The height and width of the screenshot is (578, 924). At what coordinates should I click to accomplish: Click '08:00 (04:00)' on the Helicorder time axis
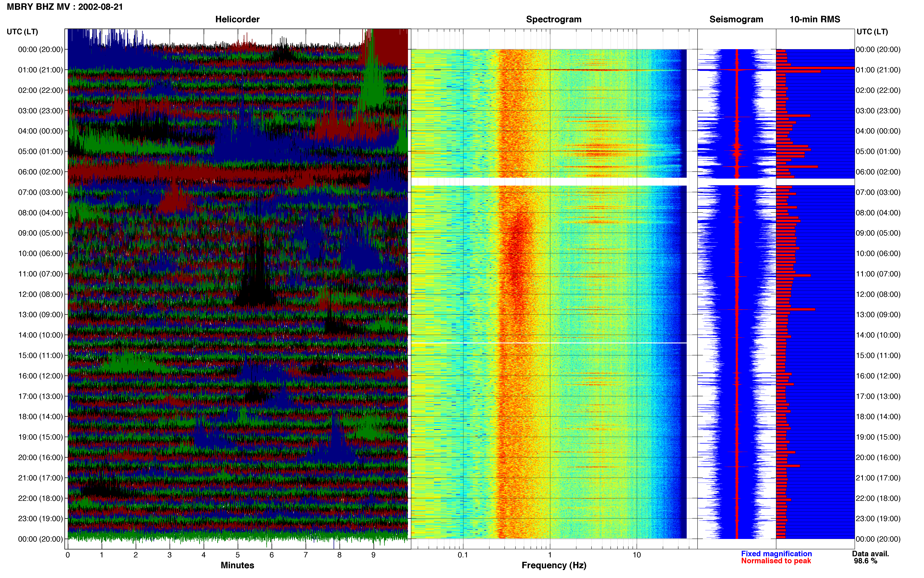41,212
